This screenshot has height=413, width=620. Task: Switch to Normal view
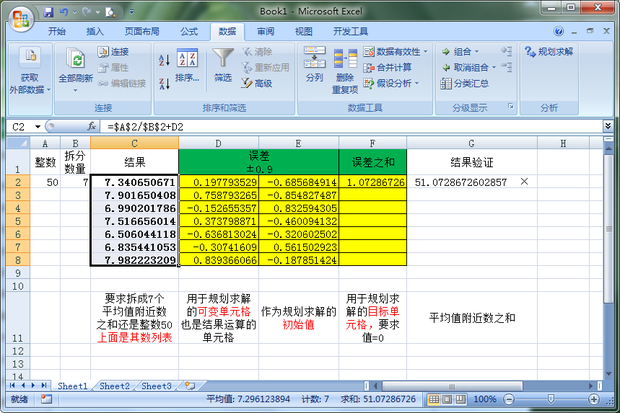(434, 399)
